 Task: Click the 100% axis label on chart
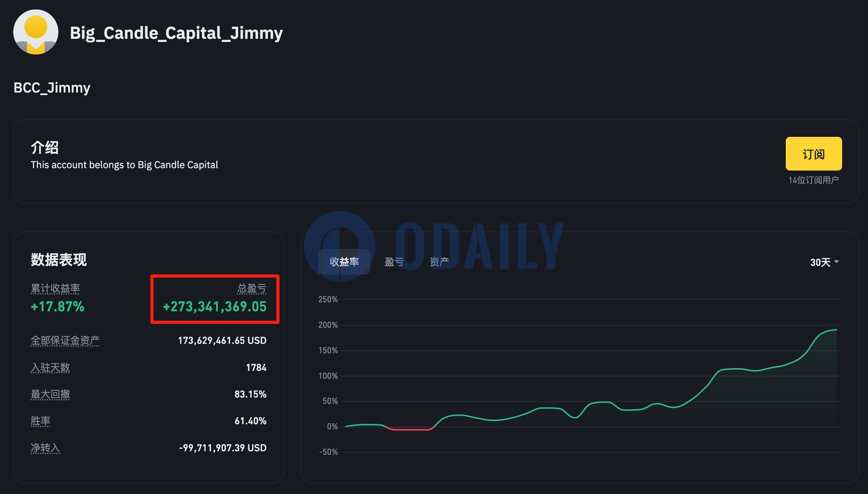328,376
